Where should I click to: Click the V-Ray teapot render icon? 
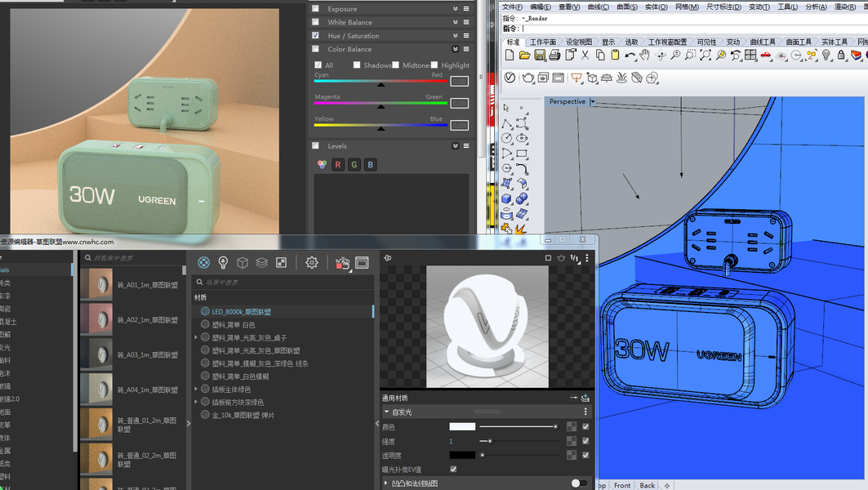click(527, 78)
